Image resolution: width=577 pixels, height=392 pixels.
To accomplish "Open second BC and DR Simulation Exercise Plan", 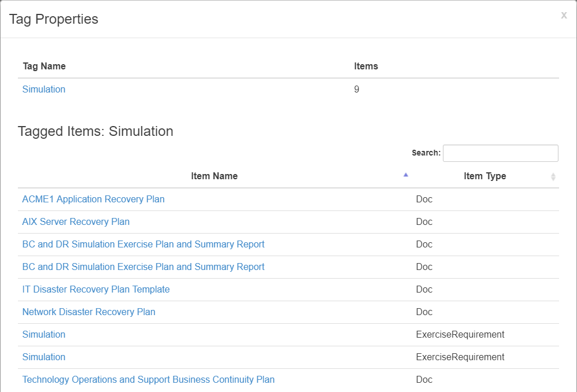I will [143, 267].
